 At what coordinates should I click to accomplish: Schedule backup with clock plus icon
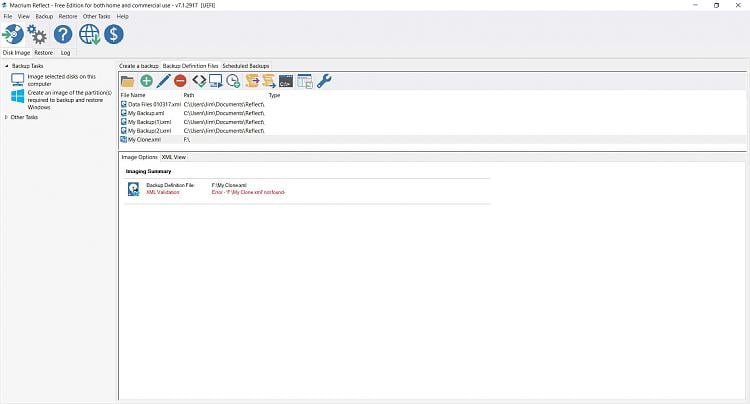pyautogui.click(x=233, y=81)
